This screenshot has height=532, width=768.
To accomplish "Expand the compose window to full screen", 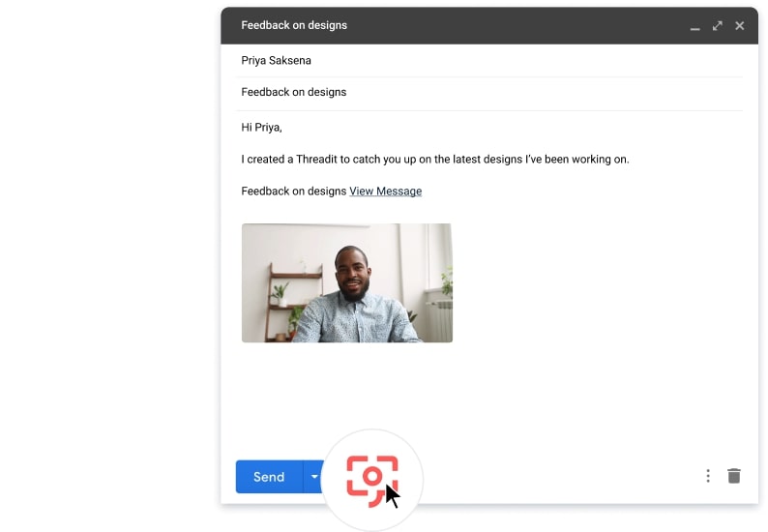I will 717,26.
